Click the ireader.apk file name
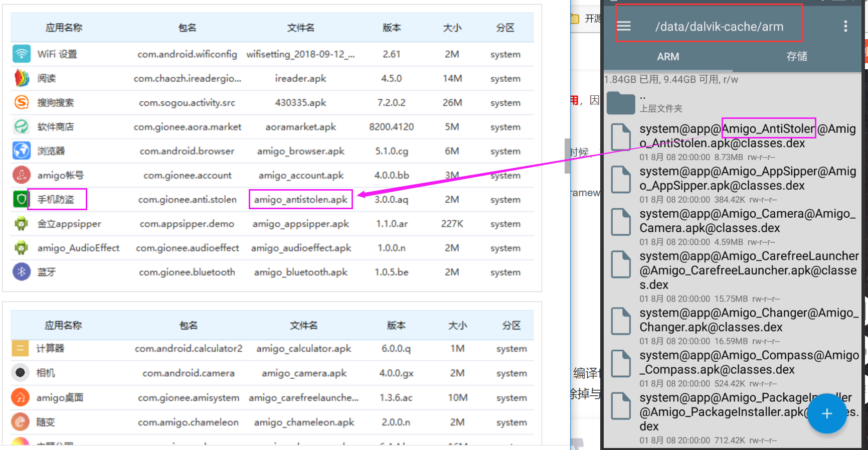The width and height of the screenshot is (868, 450). click(300, 78)
